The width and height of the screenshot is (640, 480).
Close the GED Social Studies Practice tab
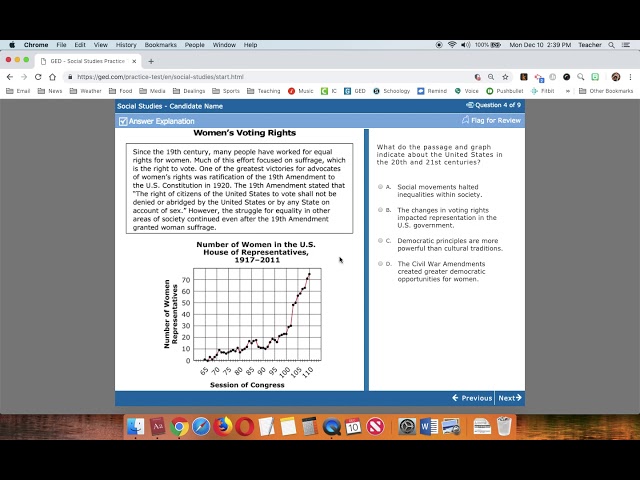click(x=134, y=61)
